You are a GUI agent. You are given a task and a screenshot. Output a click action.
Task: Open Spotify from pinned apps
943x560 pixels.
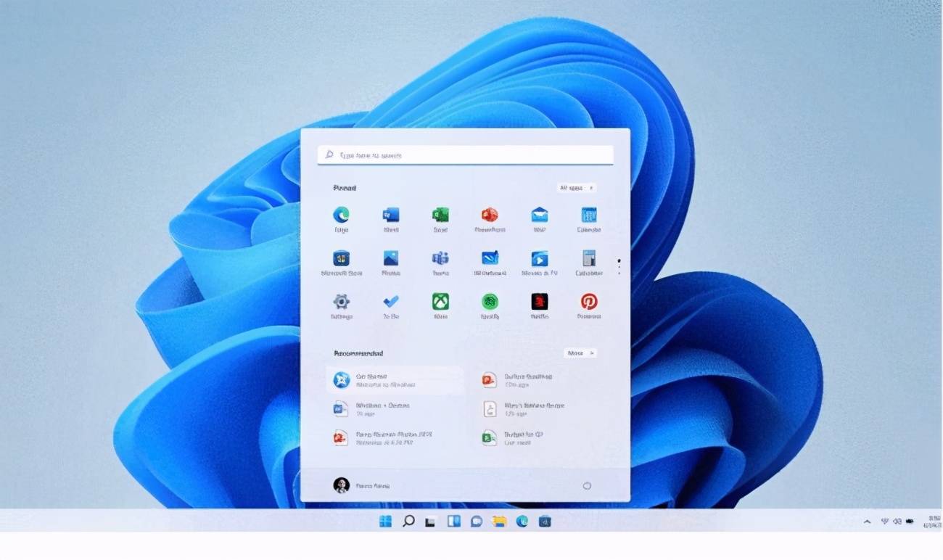tap(490, 302)
